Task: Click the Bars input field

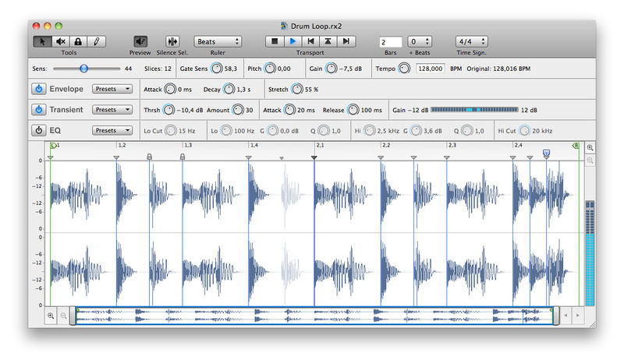Action: click(x=391, y=42)
